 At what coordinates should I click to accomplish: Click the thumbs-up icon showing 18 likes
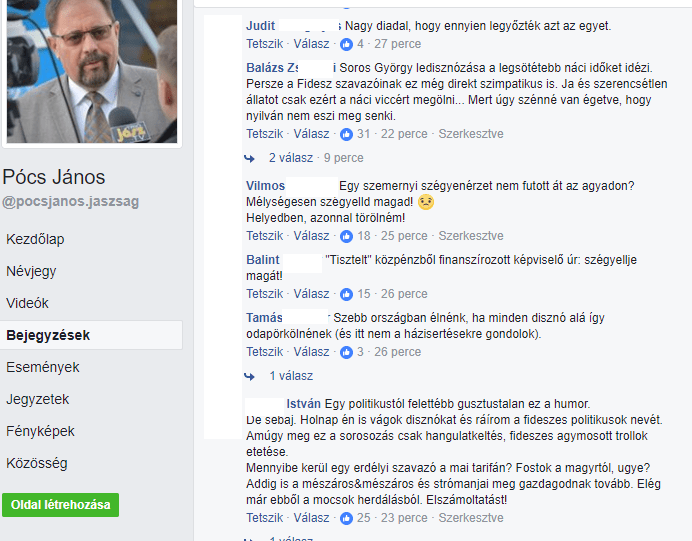(x=346, y=236)
